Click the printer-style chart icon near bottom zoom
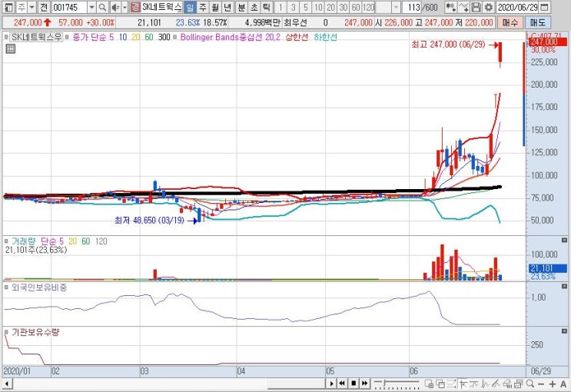Screen dimensions: 571x392 tap(507, 384)
